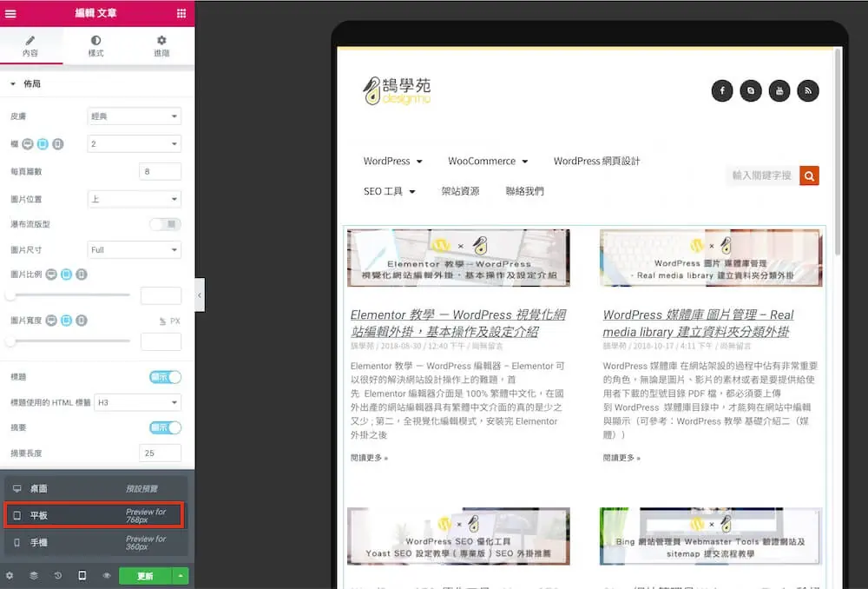The image size is (868, 589).
Task: Switch to the 內容 content tab
Action: [30, 46]
